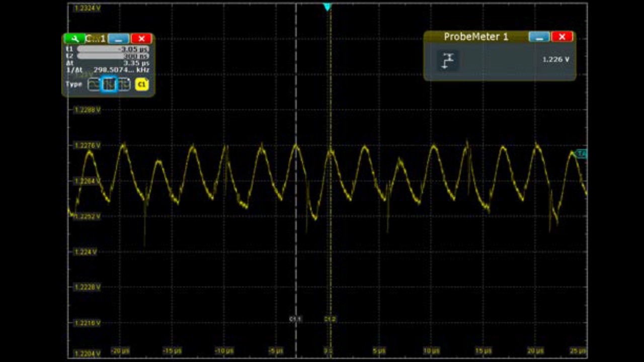The height and width of the screenshot is (362, 644).
Task: Close the cursor results box
Action: [141, 39]
